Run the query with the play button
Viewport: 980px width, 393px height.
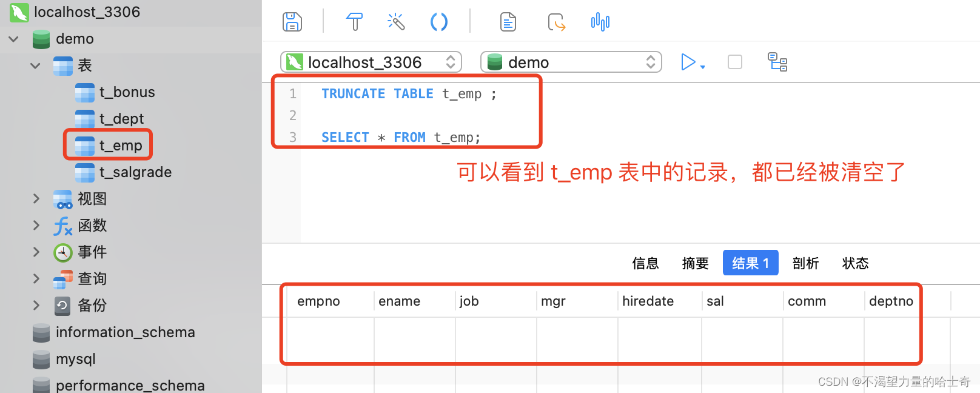point(688,62)
